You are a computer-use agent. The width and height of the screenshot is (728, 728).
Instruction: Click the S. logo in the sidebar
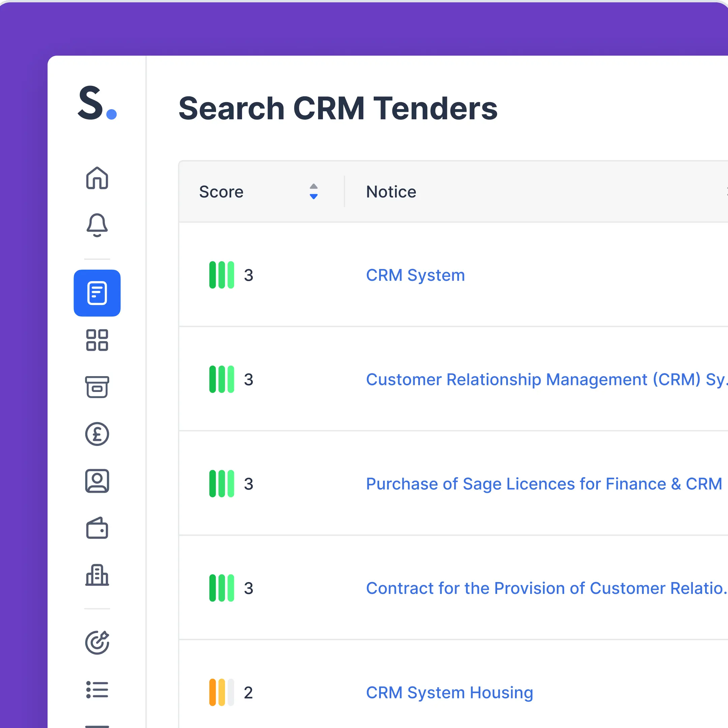pos(97,103)
